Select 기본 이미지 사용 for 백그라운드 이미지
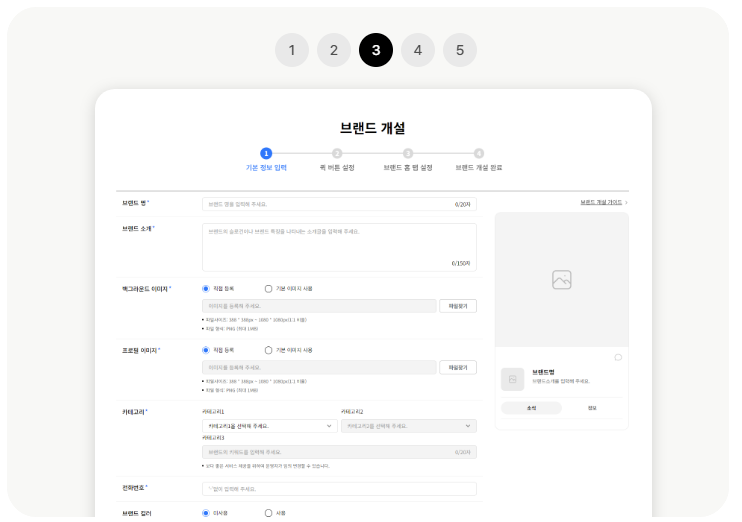The image size is (742, 522). tap(268, 289)
